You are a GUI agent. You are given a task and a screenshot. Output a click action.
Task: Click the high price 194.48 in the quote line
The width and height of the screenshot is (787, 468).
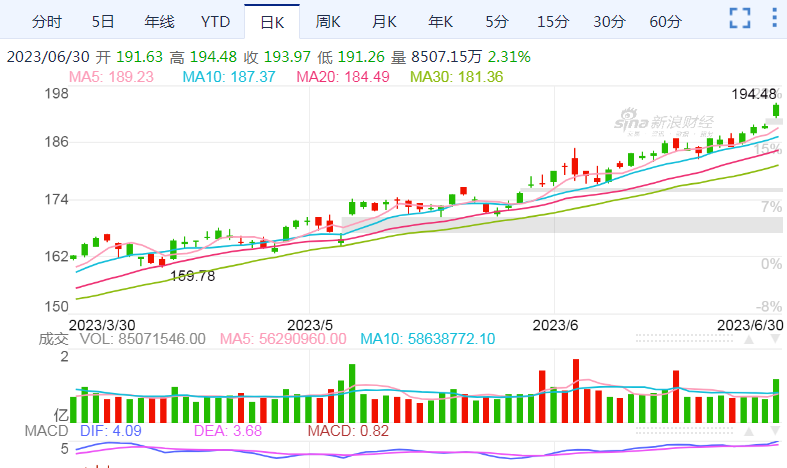coord(213,57)
